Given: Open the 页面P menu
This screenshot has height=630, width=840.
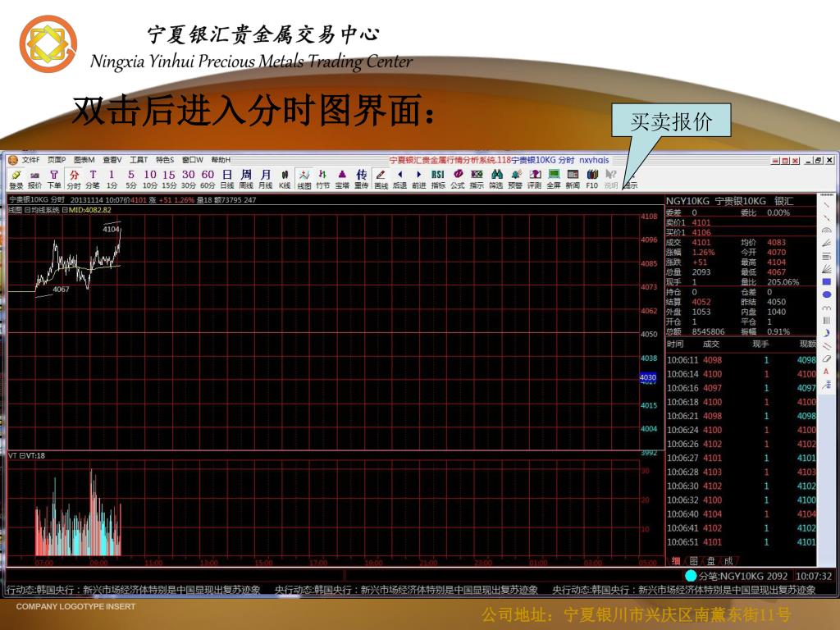Looking at the screenshot, I should pyautogui.click(x=57, y=160).
